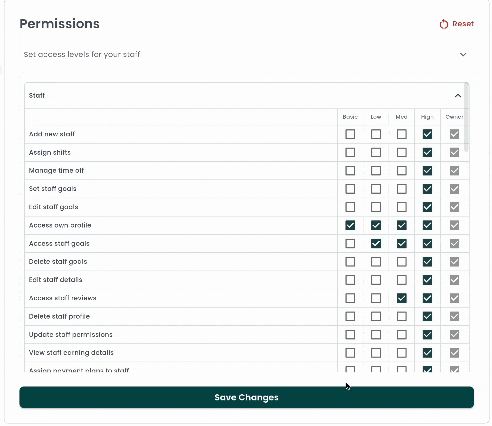This screenshot has height=426, width=492.
Task: Check Med for Update staff permissions
Action: pos(402,335)
